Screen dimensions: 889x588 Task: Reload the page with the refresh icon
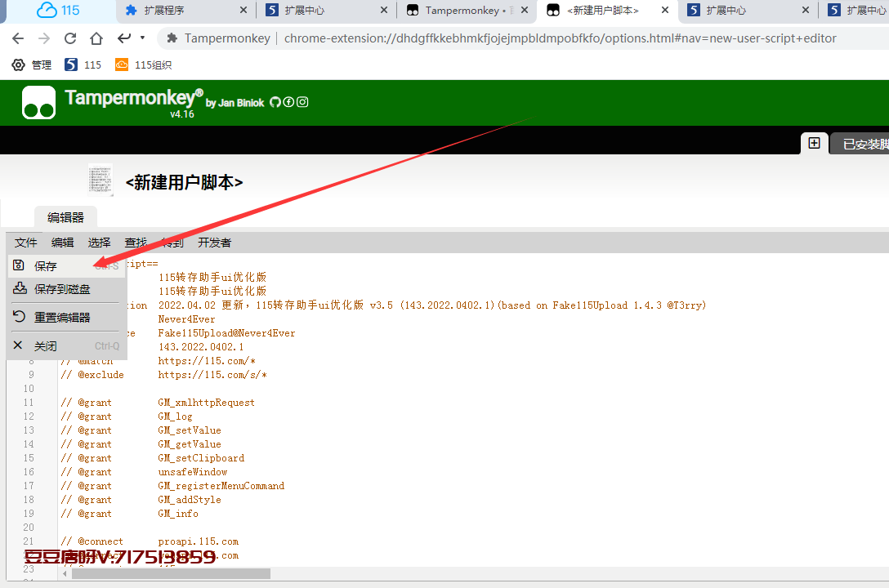[70, 38]
